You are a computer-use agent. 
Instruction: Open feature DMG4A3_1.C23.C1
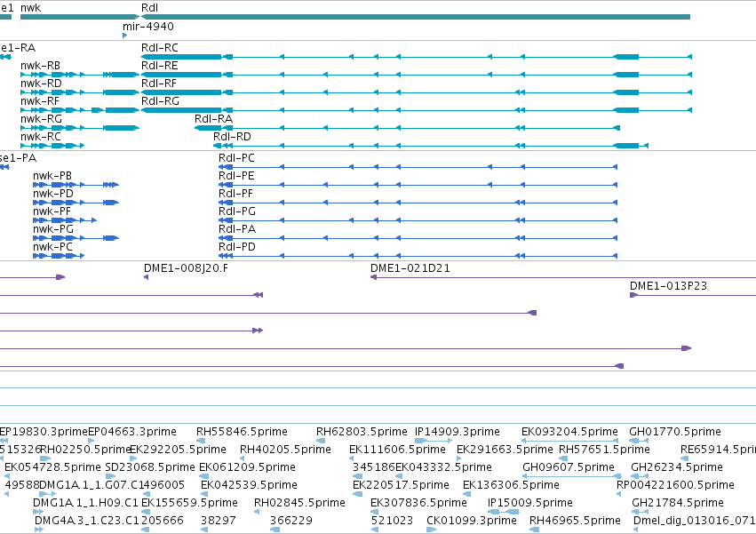point(87,521)
